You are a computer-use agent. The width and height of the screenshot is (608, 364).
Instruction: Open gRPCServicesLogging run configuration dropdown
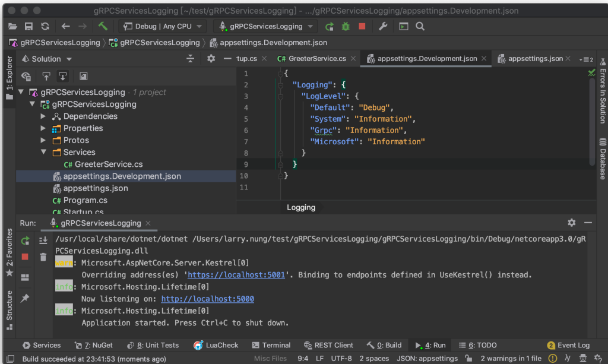tap(265, 26)
